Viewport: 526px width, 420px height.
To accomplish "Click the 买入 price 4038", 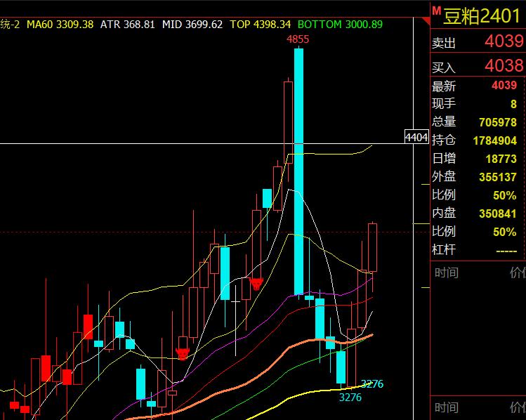I will [504, 66].
